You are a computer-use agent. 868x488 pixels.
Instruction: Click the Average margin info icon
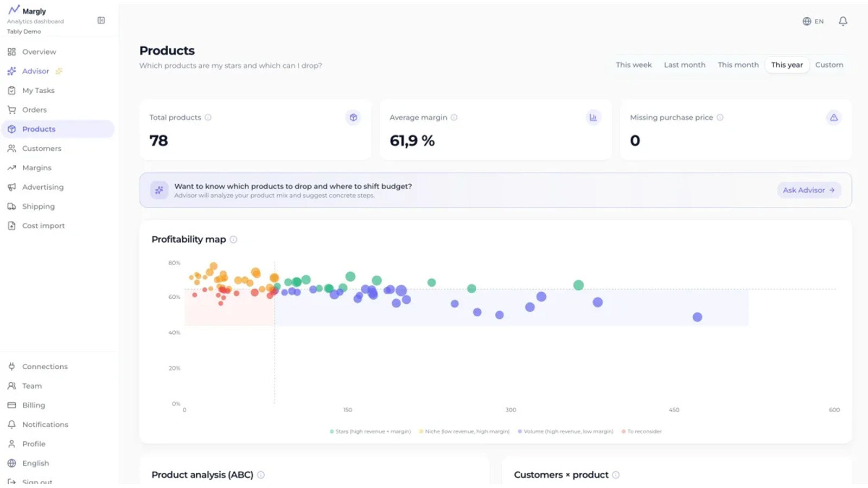point(454,117)
